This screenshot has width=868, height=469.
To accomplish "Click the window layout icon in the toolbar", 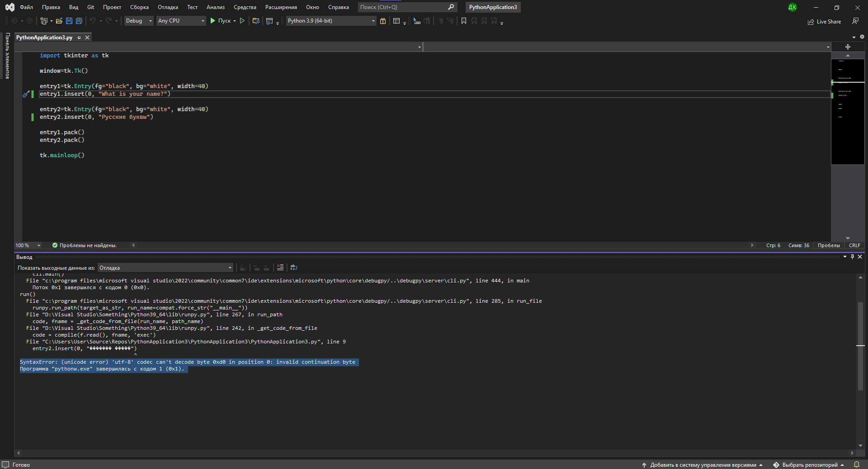I will click(x=396, y=21).
